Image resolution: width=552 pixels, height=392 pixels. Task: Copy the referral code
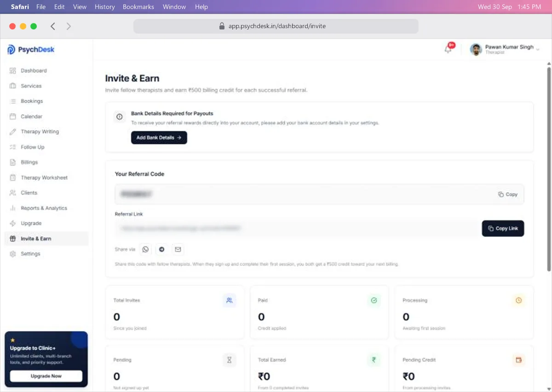click(x=508, y=195)
